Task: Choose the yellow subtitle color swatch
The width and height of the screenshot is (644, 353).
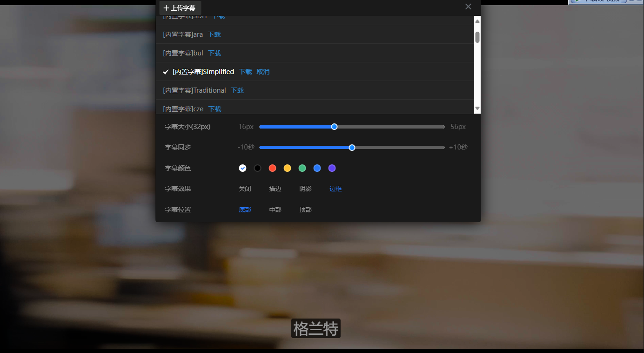Action: pyautogui.click(x=287, y=168)
